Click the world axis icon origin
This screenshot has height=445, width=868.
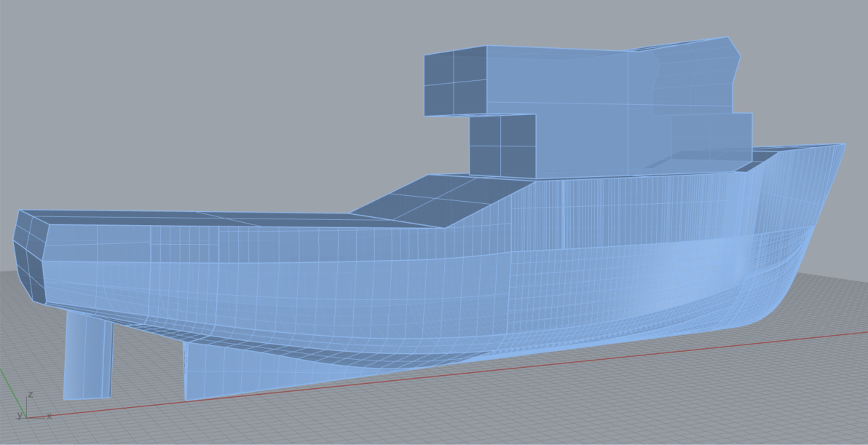click(27, 417)
